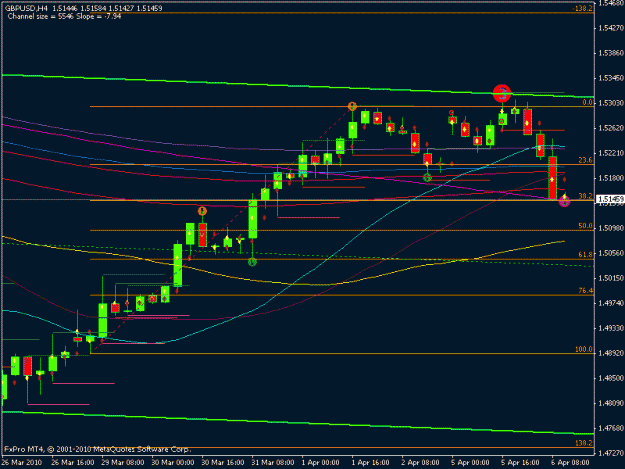Select the 1.49330 price axis value
Screen dimensions: 625x469
pos(611,328)
